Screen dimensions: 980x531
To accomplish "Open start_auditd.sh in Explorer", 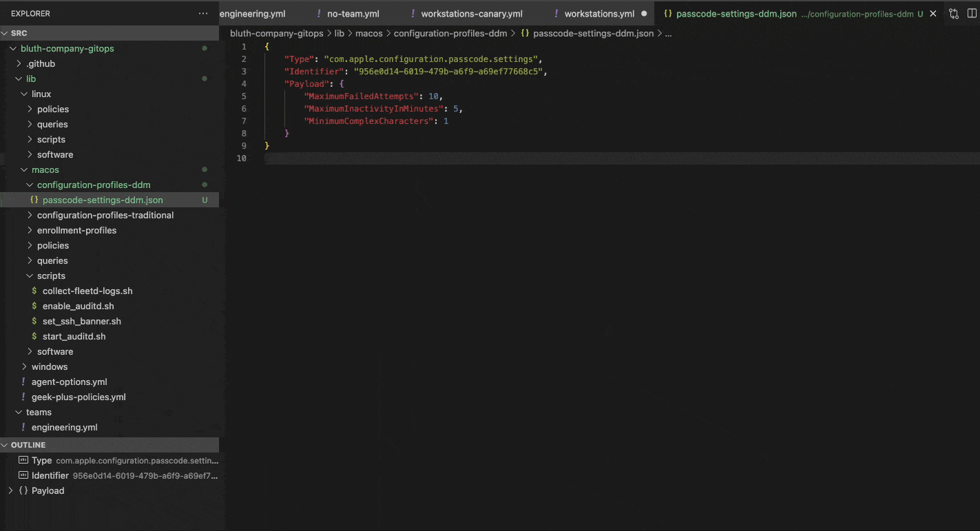I will (x=74, y=336).
